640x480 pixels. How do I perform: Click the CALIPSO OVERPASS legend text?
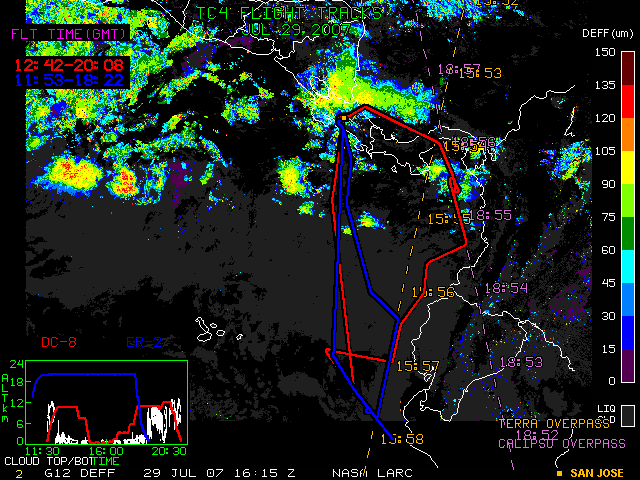[562, 443]
